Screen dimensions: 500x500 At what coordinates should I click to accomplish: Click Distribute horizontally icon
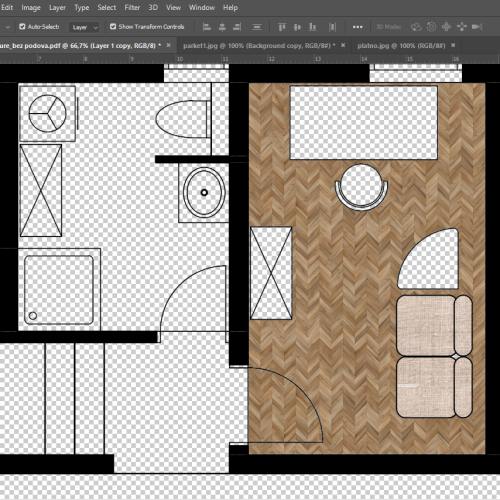(x=332, y=27)
